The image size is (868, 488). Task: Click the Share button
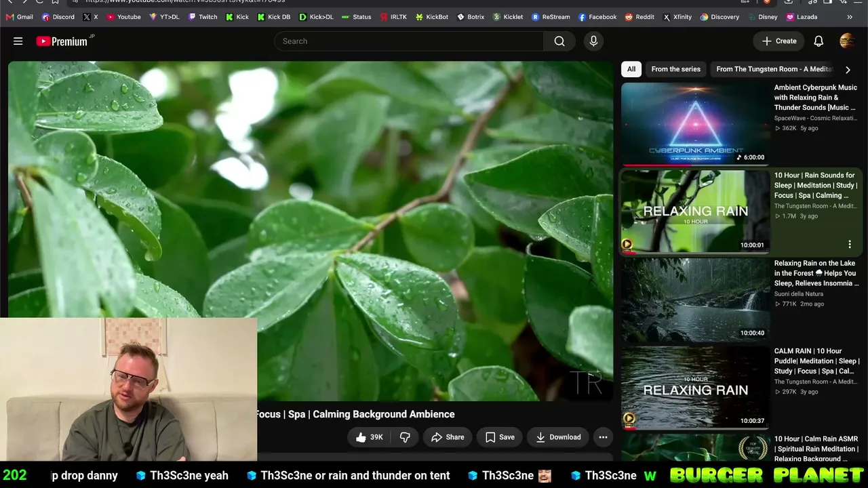448,437
